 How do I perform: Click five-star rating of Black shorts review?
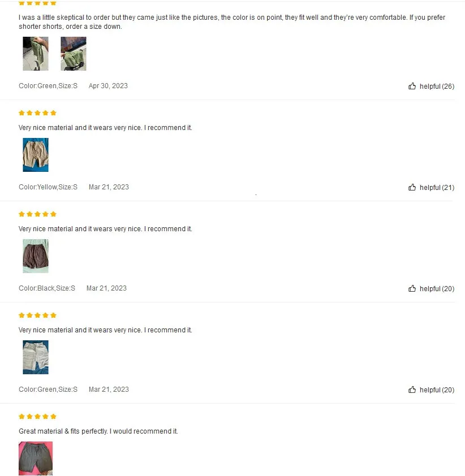[x=37, y=214]
